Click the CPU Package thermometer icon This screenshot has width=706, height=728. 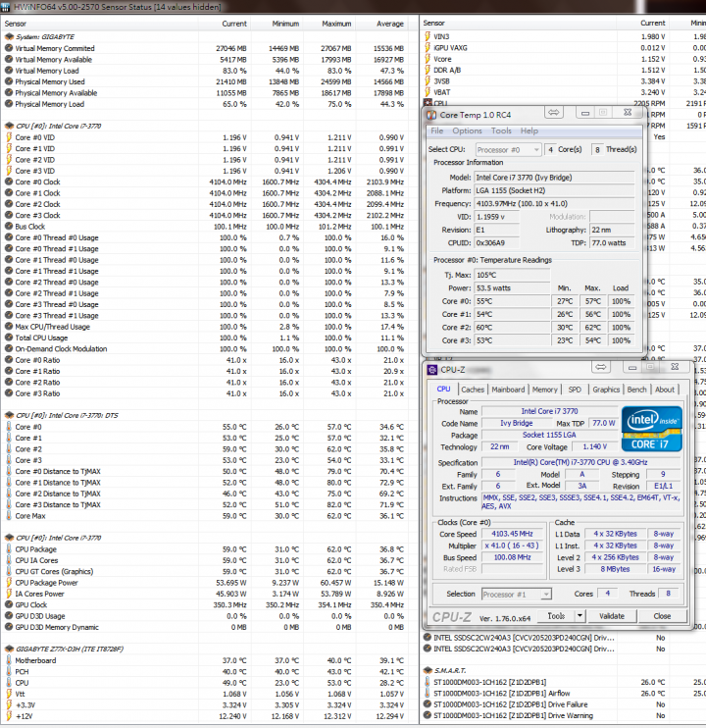coord(9,549)
